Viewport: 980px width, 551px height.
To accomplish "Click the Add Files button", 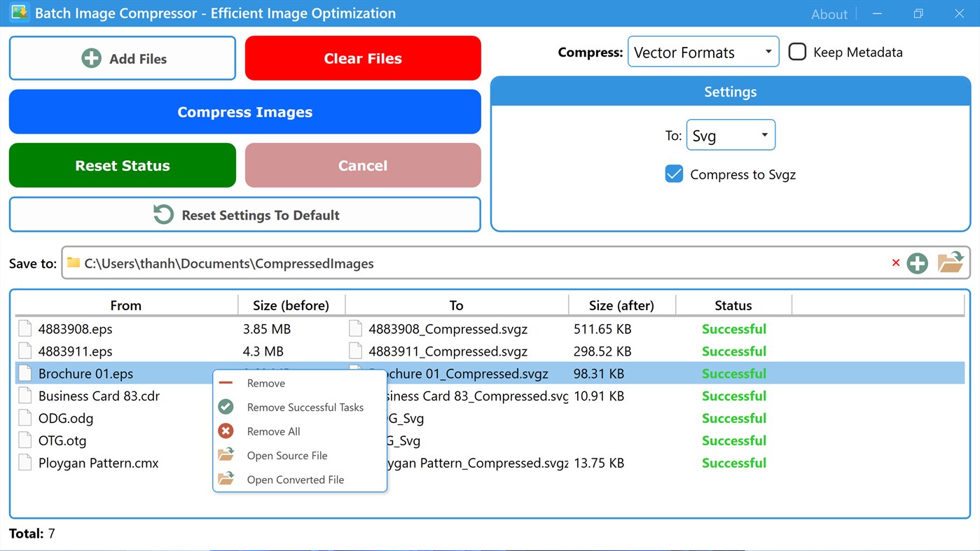I will coord(123,58).
